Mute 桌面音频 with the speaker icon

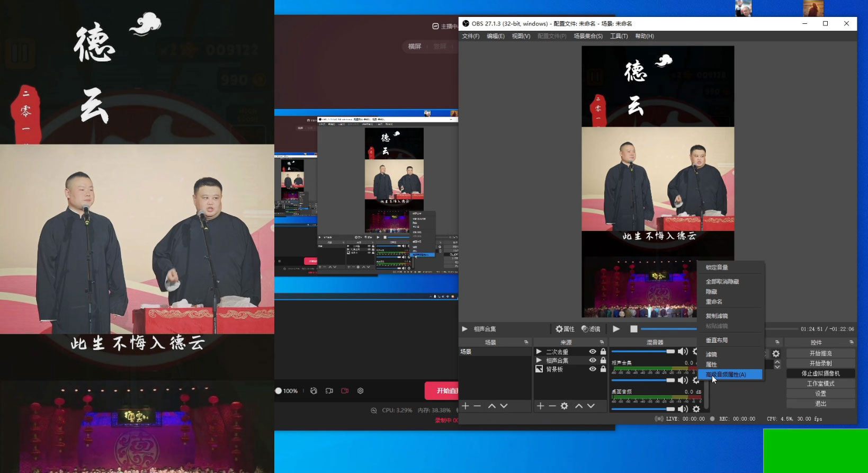683,409
